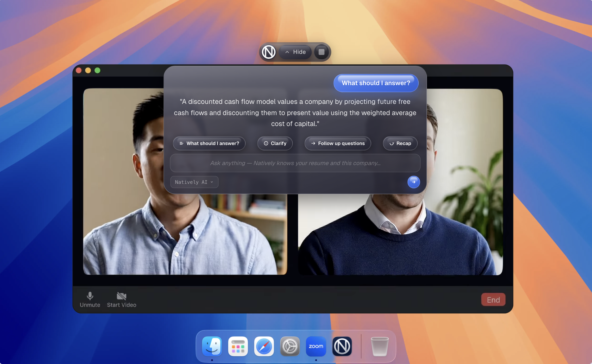Open Natively app icon in dock
Image resolution: width=592 pixels, height=364 pixels.
point(342,346)
